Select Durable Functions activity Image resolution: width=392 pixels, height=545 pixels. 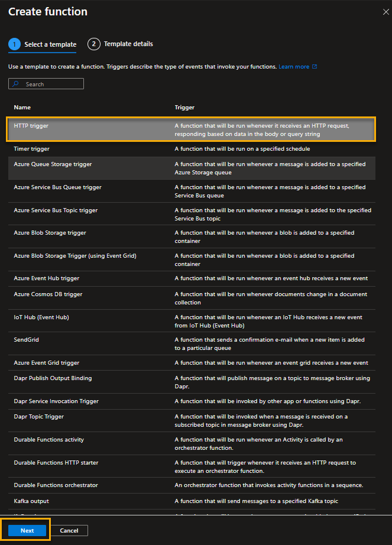192,443
